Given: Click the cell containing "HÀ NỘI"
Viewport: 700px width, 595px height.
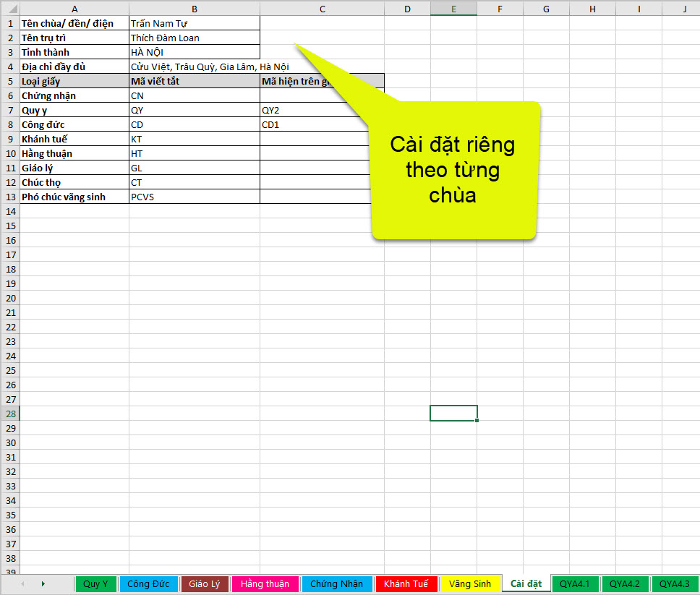Looking at the screenshot, I should coord(195,52).
